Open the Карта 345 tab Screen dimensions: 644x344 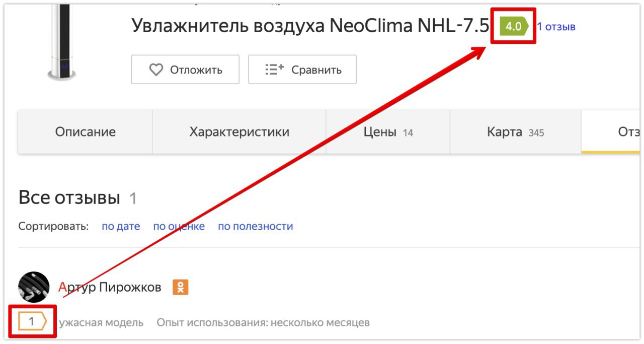tap(516, 132)
